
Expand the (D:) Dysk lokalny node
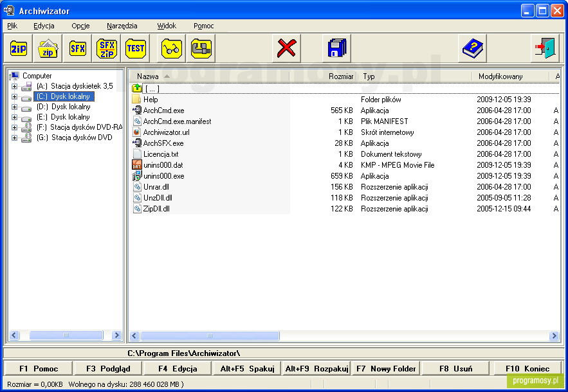coord(14,107)
